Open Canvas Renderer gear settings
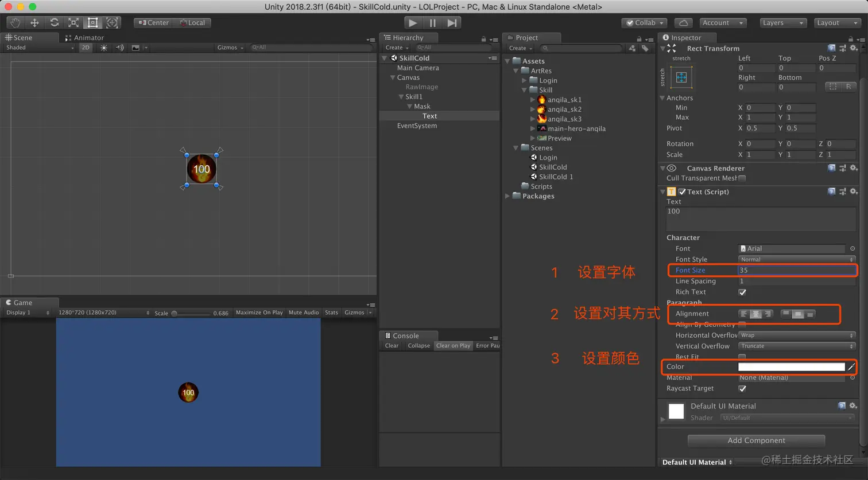Image resolution: width=868 pixels, height=480 pixels. (854, 168)
